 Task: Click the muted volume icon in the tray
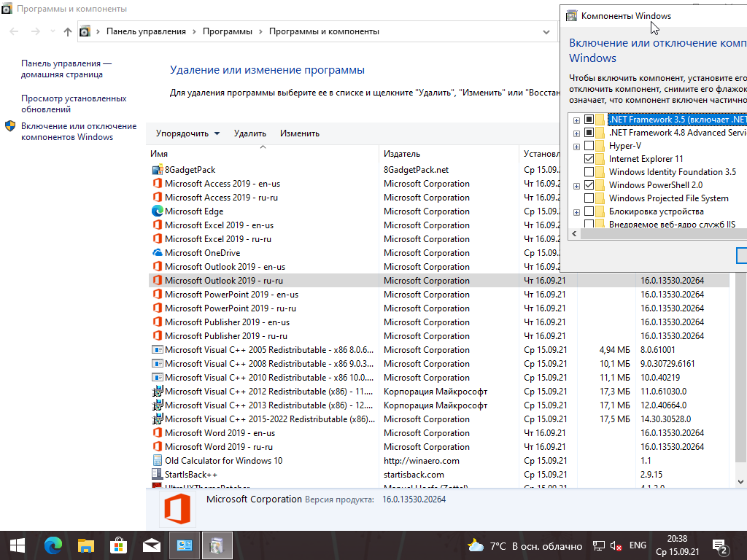click(616, 545)
